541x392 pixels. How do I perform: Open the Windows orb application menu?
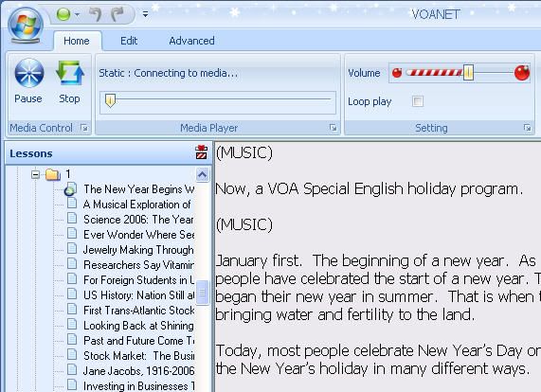point(26,26)
